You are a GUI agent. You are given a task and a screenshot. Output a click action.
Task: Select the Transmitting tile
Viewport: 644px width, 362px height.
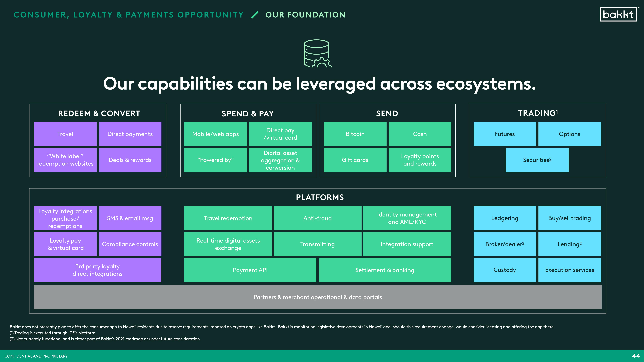tap(317, 244)
